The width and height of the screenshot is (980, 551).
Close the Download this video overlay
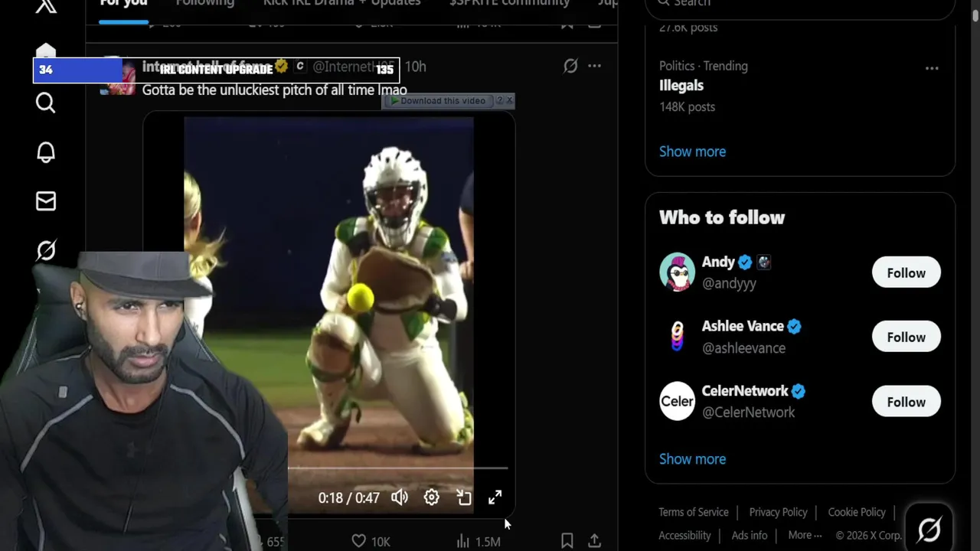(509, 100)
